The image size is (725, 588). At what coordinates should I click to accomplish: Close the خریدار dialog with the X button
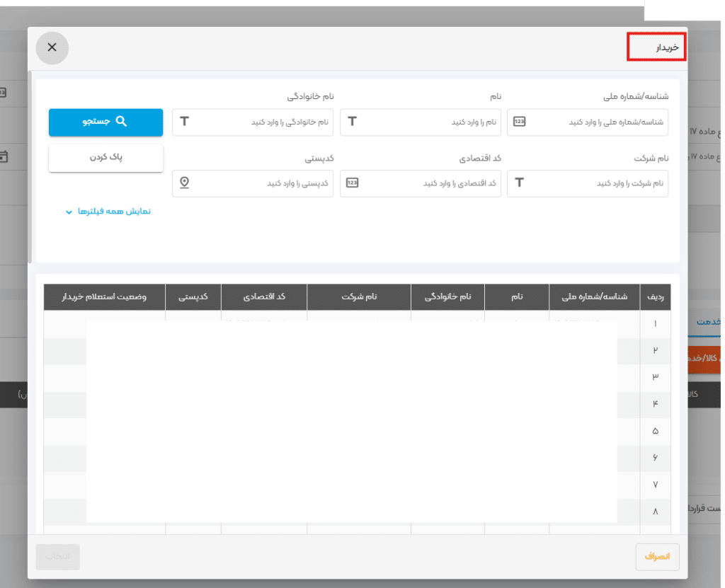click(x=52, y=47)
